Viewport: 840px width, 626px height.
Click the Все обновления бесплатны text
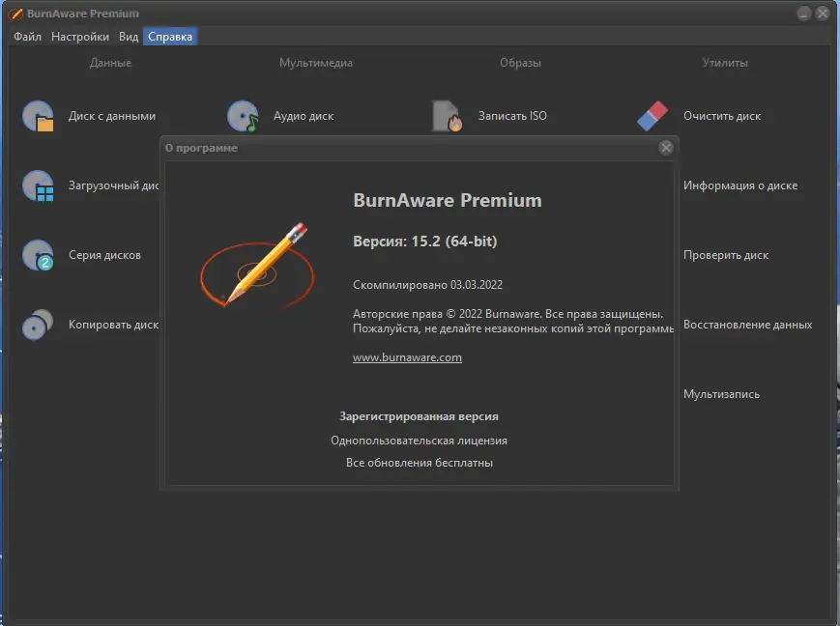point(419,463)
